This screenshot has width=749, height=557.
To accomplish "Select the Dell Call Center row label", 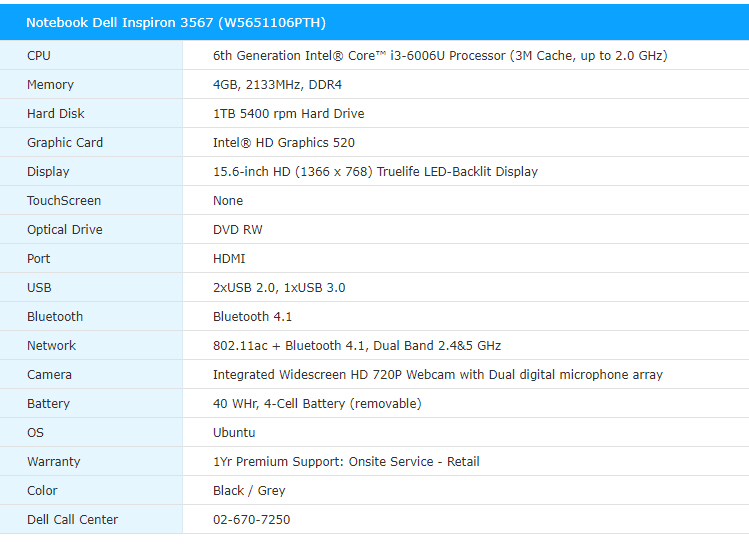I will coord(72,520).
